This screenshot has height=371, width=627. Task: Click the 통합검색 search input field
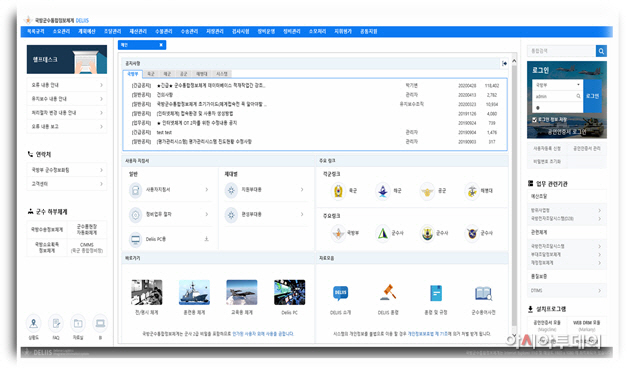coord(561,51)
